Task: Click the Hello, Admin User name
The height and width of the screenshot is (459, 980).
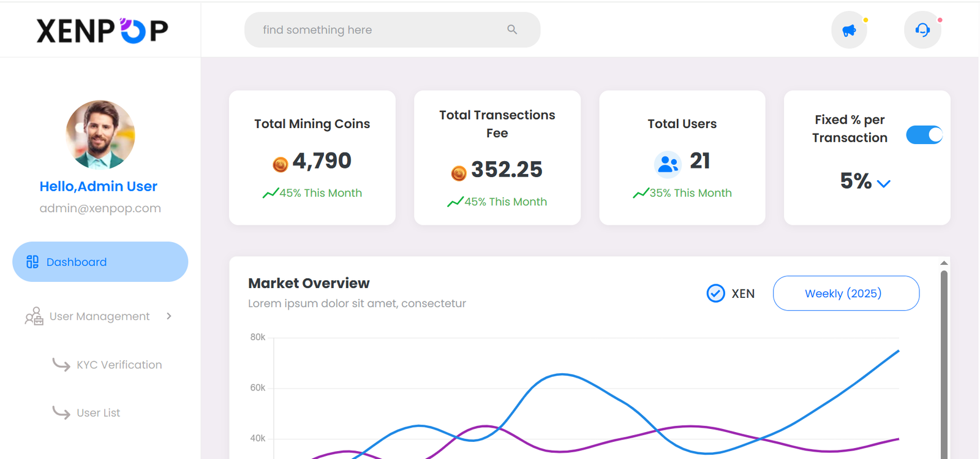Action: tap(99, 186)
